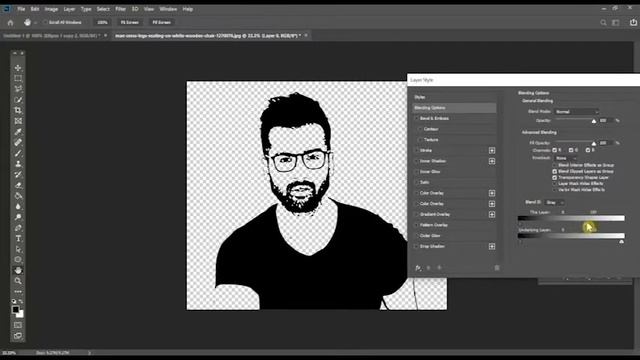640x360 pixels.
Task: Select the Crop tool
Action: [18, 110]
